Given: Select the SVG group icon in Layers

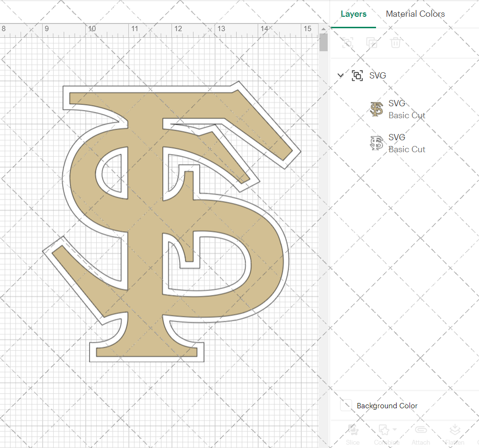Looking at the screenshot, I should pos(357,75).
